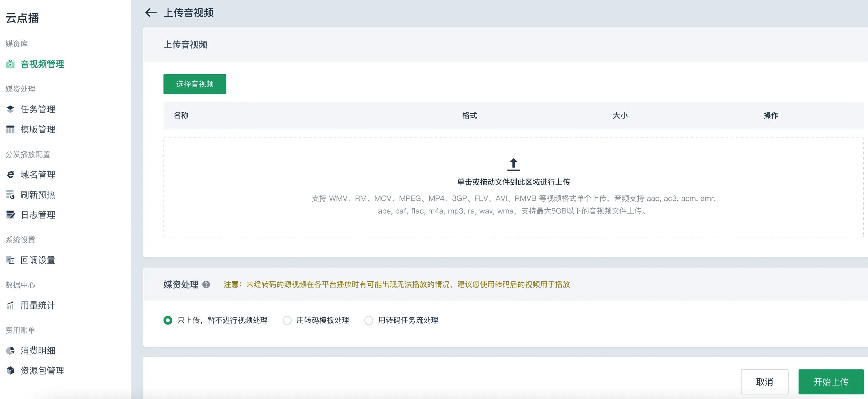Click the 单击或拖动文件到此区域进行上传 drop zone text
Screen dimensions: 868x399
point(513,182)
